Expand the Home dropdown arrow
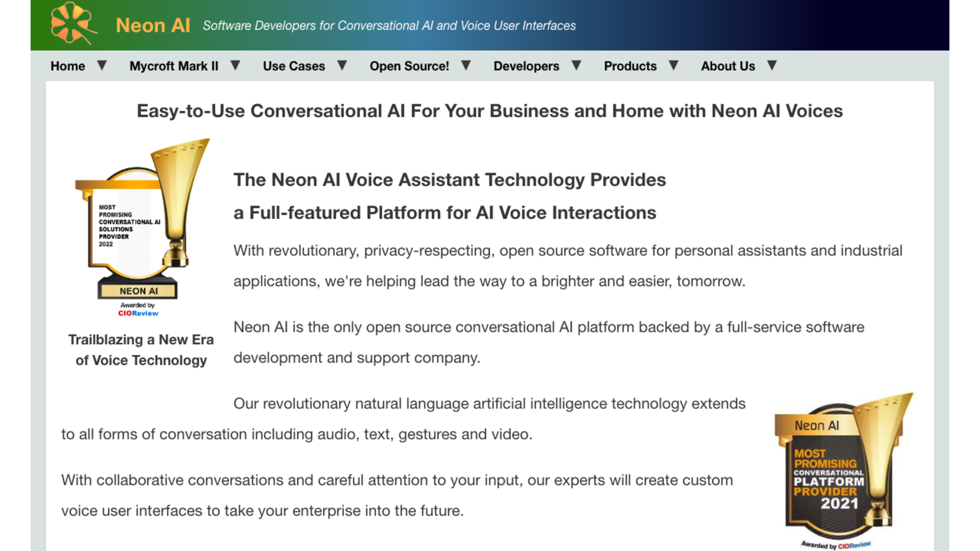Viewport: 980px width, 551px height. pyautogui.click(x=102, y=65)
